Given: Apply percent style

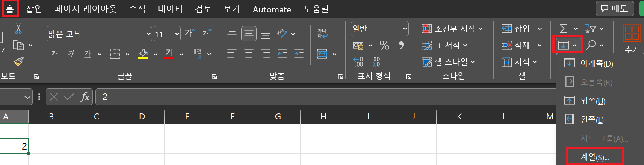Looking at the screenshot, I should point(384,45).
